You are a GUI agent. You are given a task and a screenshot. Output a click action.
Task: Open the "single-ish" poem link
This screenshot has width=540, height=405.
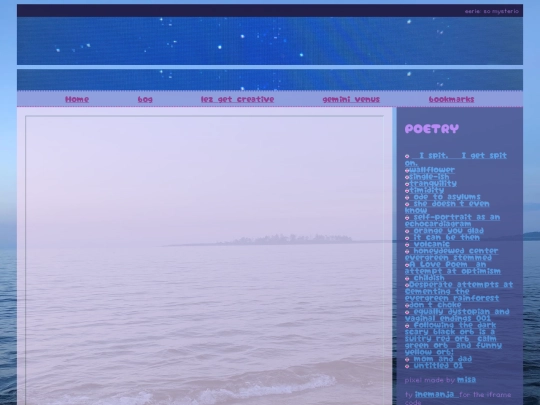click(x=429, y=176)
